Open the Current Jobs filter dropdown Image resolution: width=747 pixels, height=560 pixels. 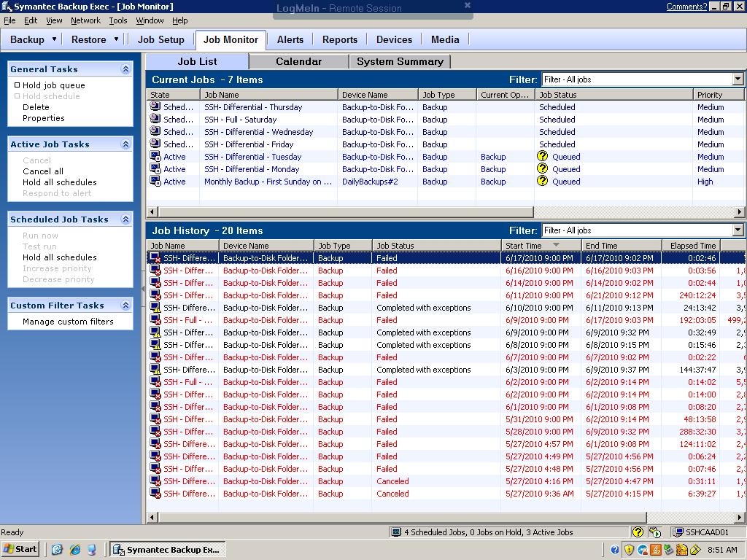tap(738, 79)
